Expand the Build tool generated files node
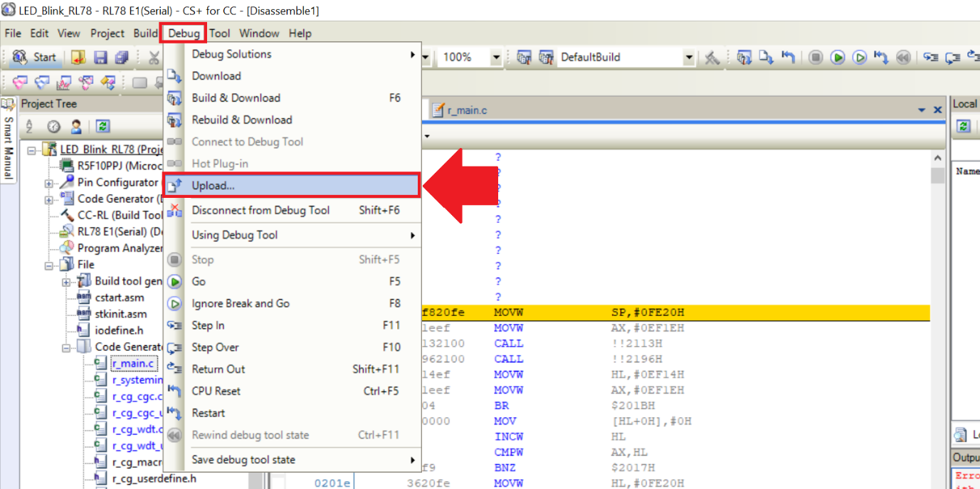The height and width of the screenshot is (489, 980). point(66,281)
